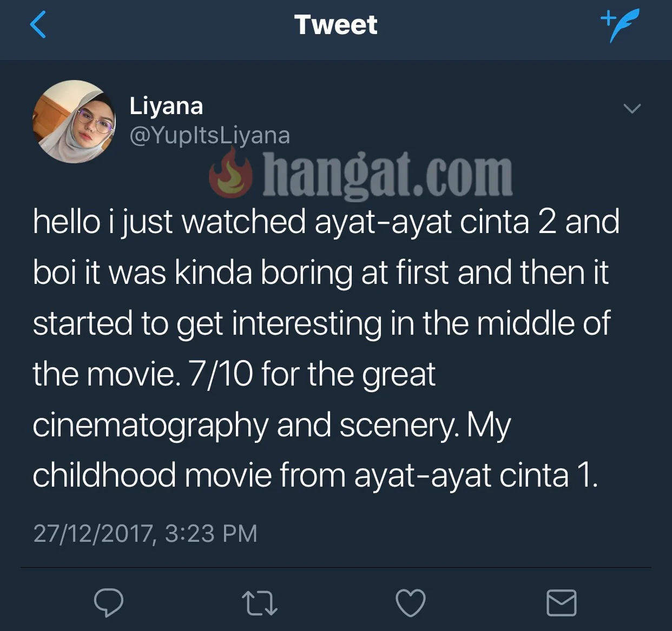Retweet this tweet
Screen dimensions: 672x631
pyautogui.click(x=260, y=603)
